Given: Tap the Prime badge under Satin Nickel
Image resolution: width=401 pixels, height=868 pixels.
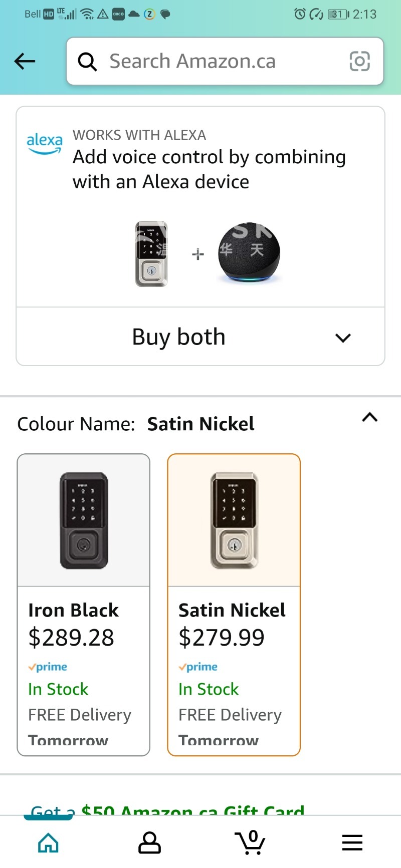Looking at the screenshot, I should click(x=197, y=667).
